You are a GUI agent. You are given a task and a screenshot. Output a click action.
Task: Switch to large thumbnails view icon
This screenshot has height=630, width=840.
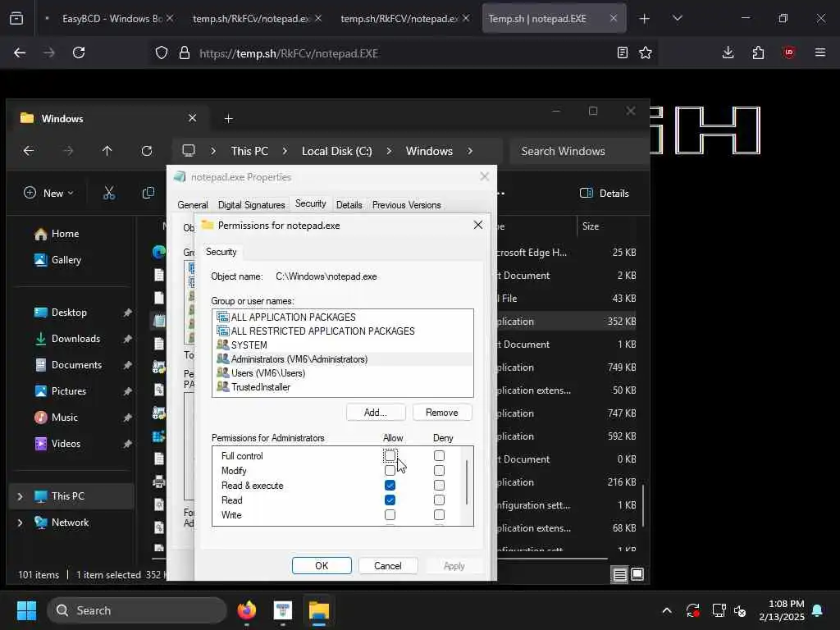[x=637, y=575]
